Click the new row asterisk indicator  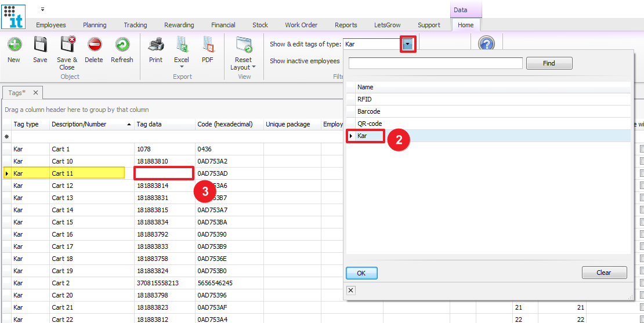pos(6,137)
